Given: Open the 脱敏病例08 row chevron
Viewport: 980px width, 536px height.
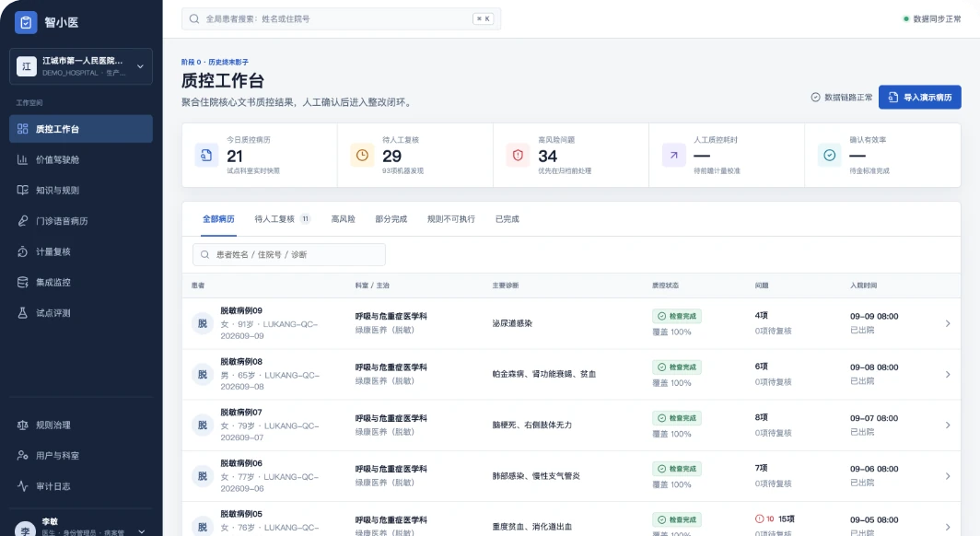Looking at the screenshot, I should [948, 374].
